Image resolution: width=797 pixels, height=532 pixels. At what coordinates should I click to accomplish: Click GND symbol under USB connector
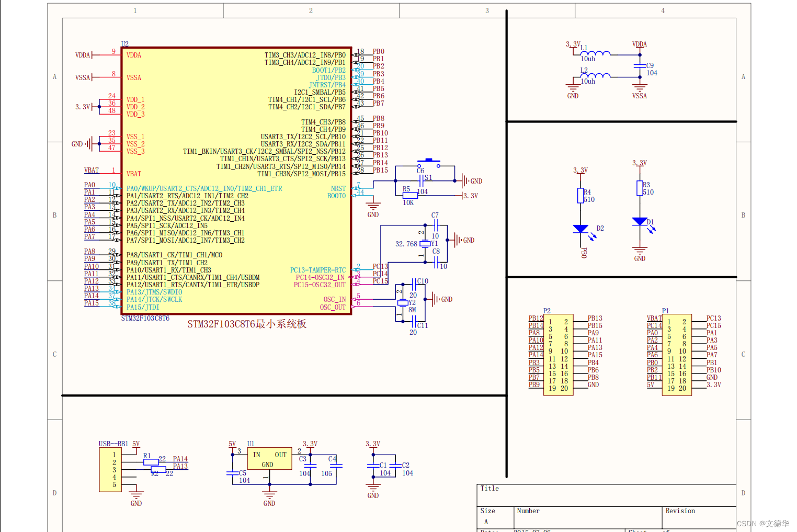[136, 498]
